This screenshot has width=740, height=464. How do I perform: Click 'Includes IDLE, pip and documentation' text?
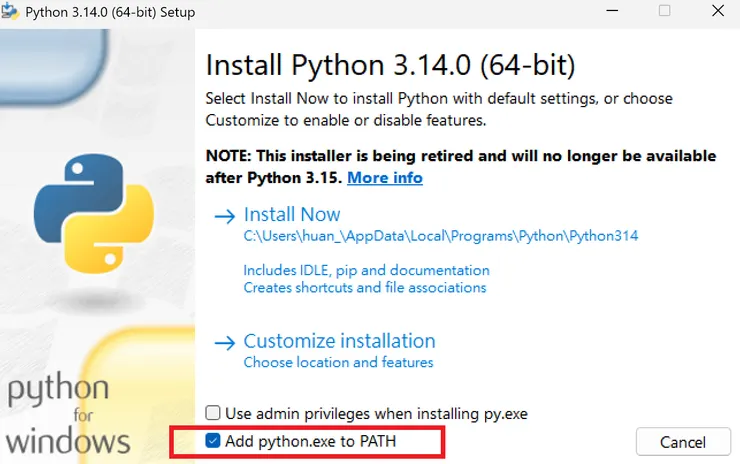367,270
